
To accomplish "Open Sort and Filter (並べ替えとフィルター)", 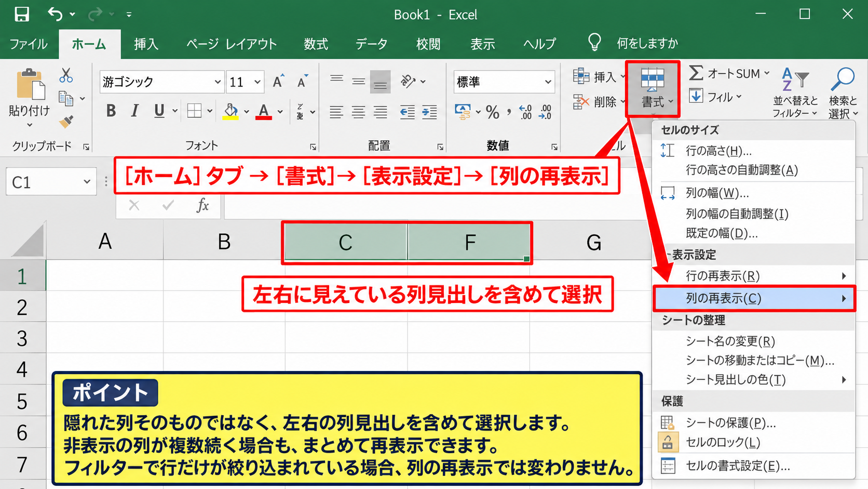I will 795,93.
